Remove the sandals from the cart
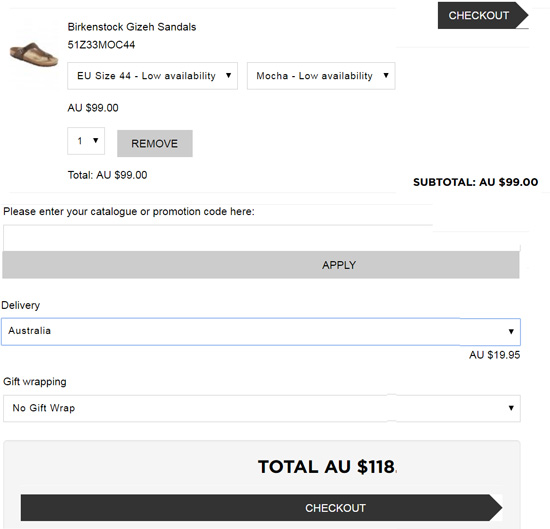Viewport: 550px width, 529px height. [x=155, y=143]
